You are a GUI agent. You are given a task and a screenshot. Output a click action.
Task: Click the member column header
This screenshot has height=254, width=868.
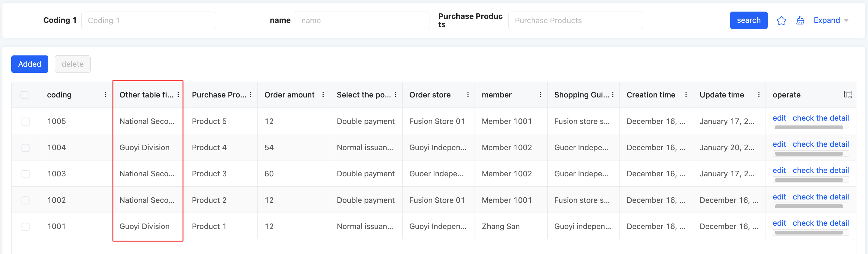[496, 95]
